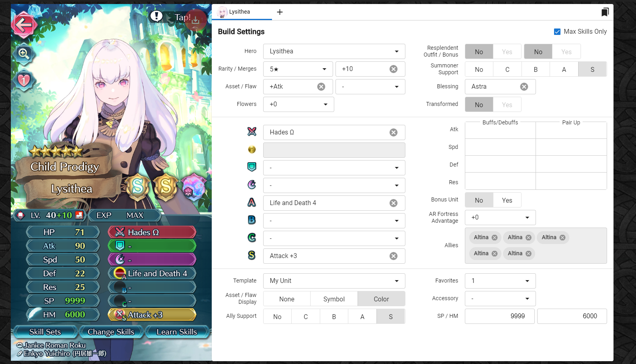Clear the Attack +3 seal
Screen dimensions: 636x364
pos(394,256)
